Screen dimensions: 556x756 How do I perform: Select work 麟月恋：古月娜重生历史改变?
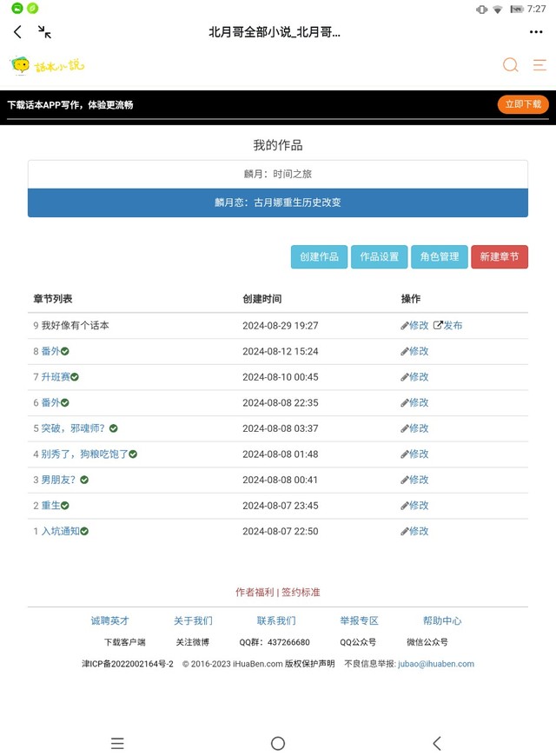pyautogui.click(x=278, y=202)
